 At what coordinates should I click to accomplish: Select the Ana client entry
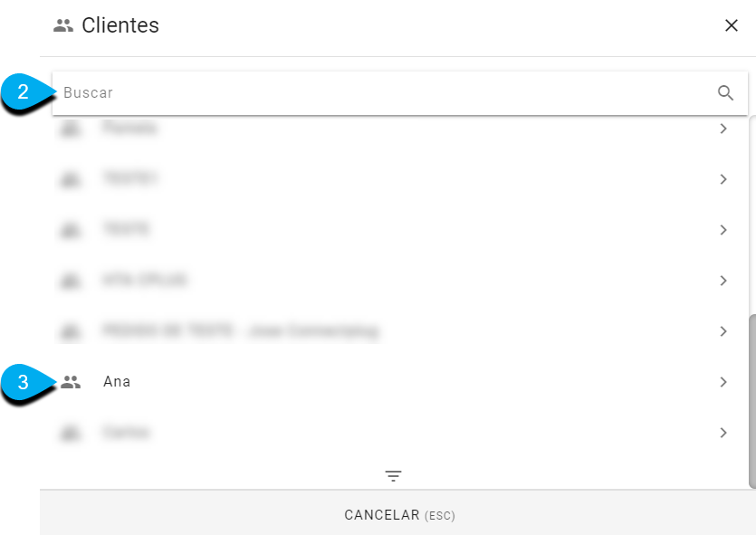click(394, 382)
